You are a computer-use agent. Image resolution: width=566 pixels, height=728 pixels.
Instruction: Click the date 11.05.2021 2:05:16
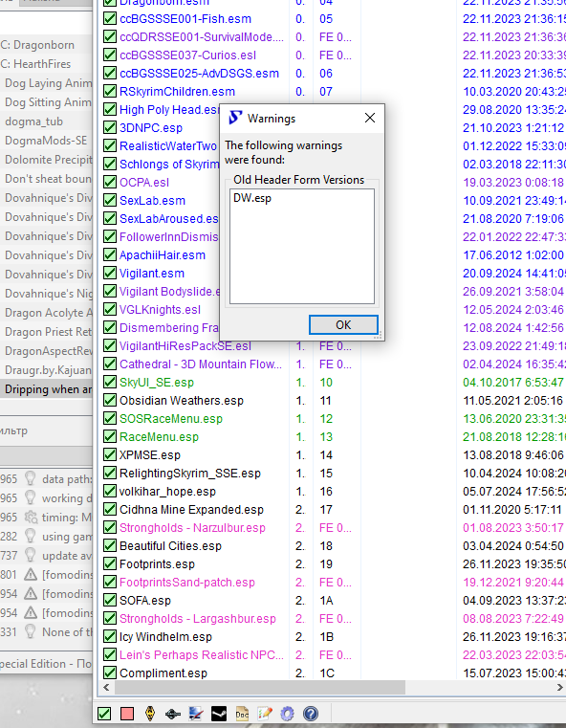click(x=513, y=400)
